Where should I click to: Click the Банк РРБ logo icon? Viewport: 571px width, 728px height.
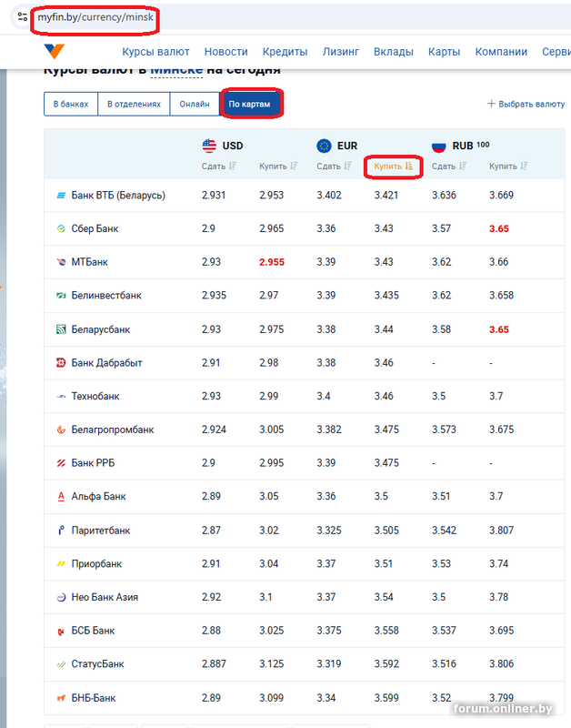click(61, 463)
